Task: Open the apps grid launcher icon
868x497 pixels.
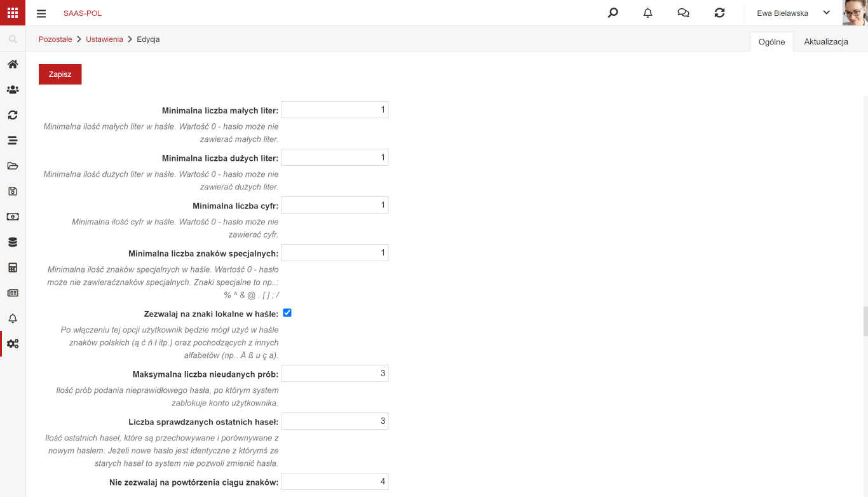Action: tap(13, 13)
